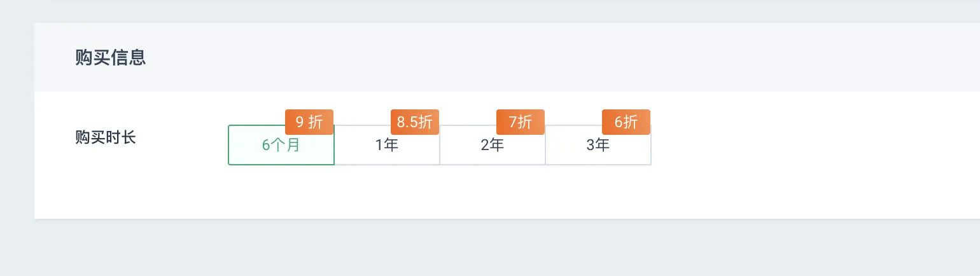This screenshot has width=980, height=276.
Task: Click the badge above the 3年 option
Action: tap(626, 122)
